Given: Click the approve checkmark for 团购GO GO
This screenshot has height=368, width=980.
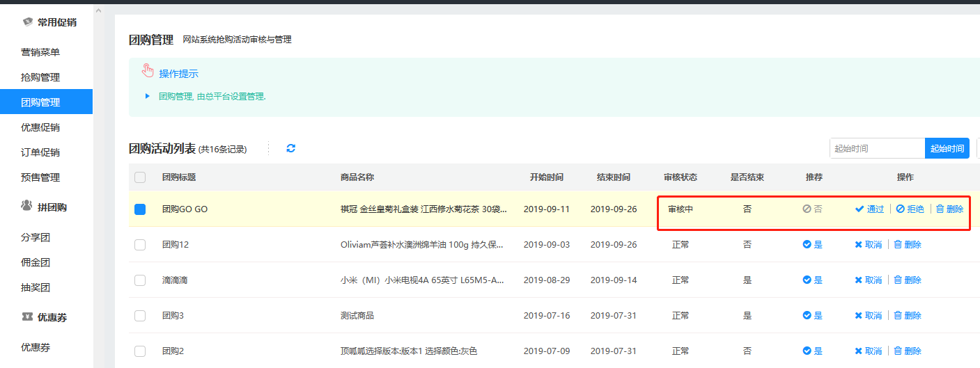Looking at the screenshot, I should [860, 209].
